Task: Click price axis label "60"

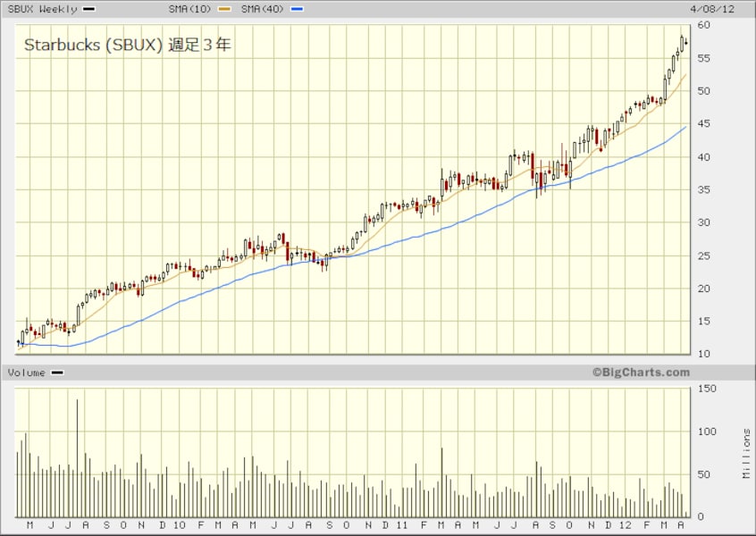Action: 703,25
